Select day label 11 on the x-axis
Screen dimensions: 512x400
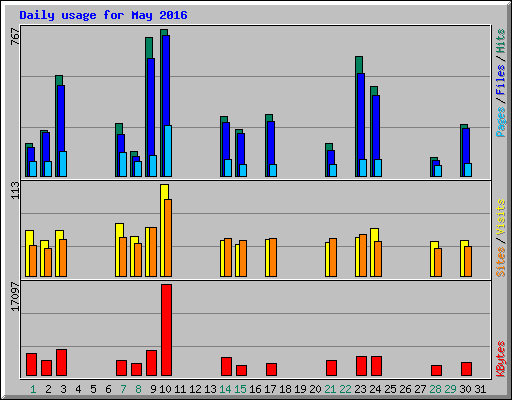tap(180, 389)
